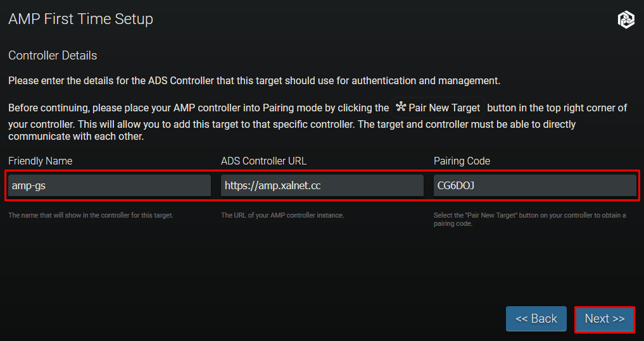
Task: Click the Controller Details heading
Action: [x=53, y=56]
